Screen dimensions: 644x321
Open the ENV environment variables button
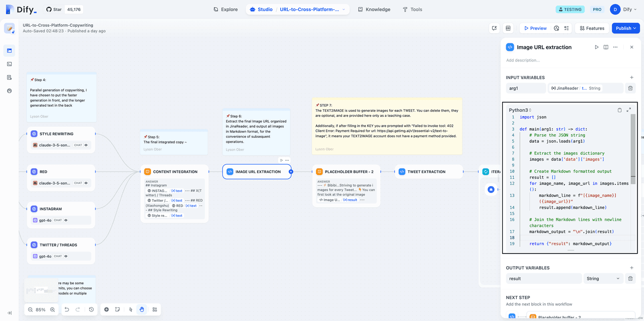[x=508, y=28]
